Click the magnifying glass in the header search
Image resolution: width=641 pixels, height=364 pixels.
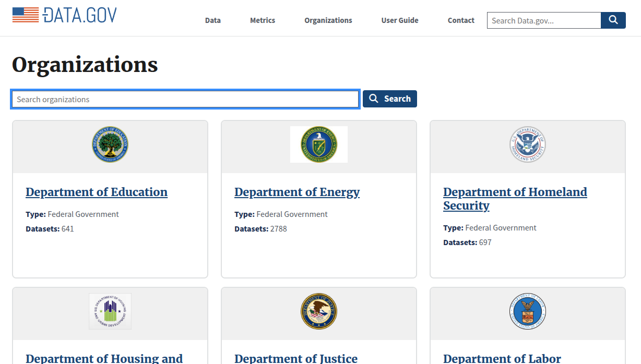(x=613, y=20)
